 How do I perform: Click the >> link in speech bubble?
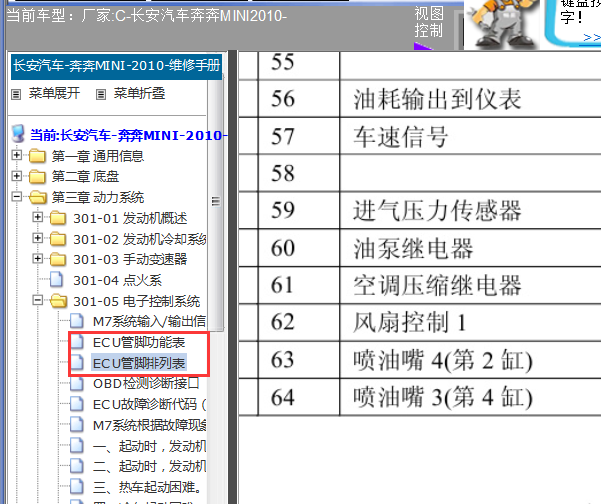[x=592, y=37]
